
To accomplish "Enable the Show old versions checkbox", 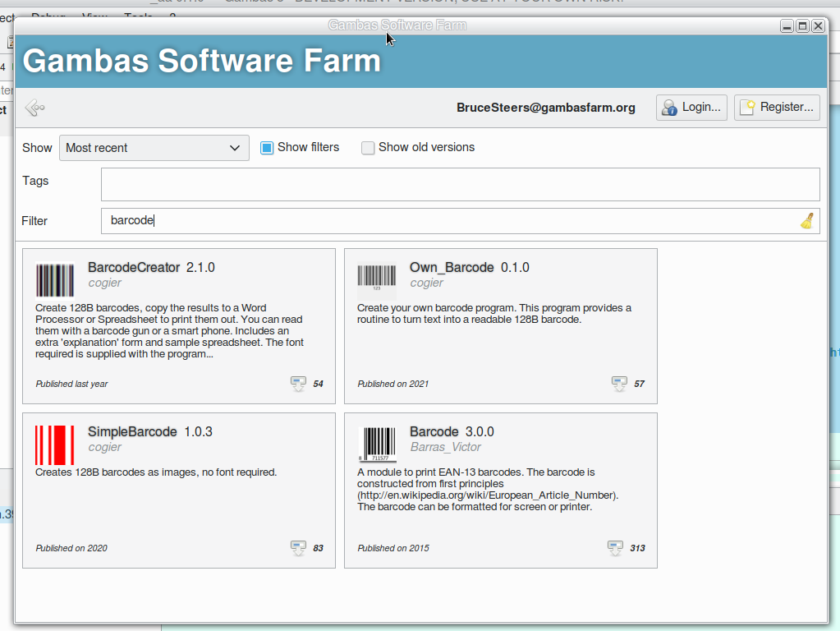I will pos(368,148).
